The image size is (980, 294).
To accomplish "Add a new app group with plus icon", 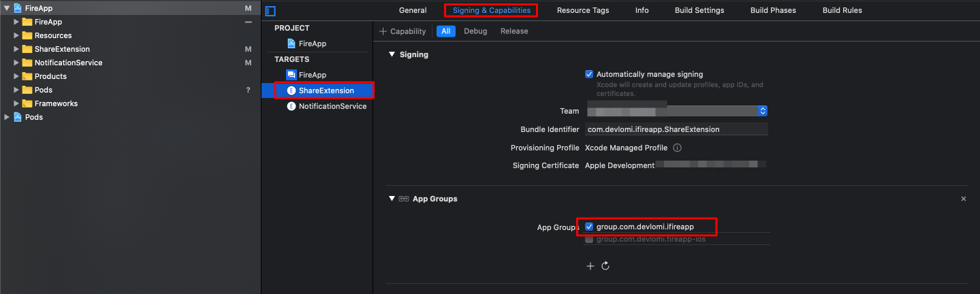I will point(590,266).
